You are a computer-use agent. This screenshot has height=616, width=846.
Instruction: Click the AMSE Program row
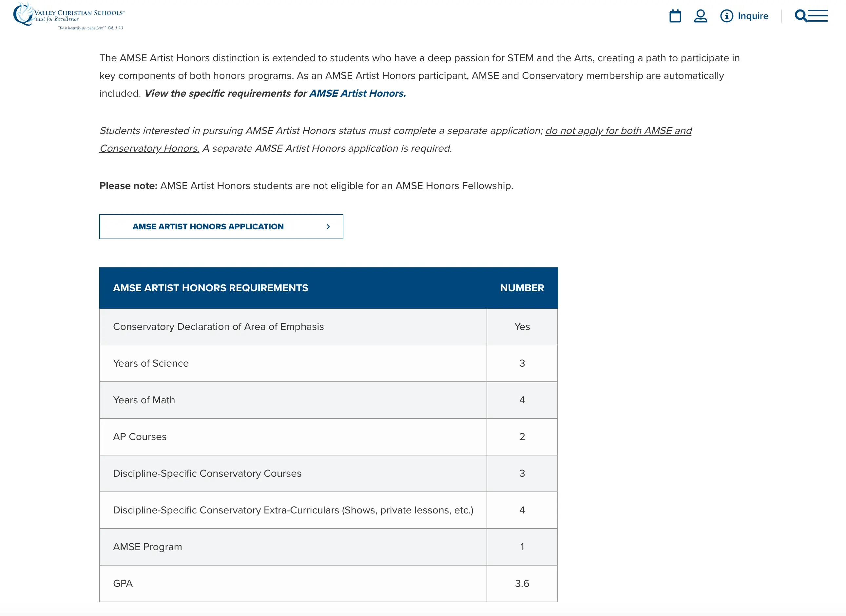click(x=147, y=547)
